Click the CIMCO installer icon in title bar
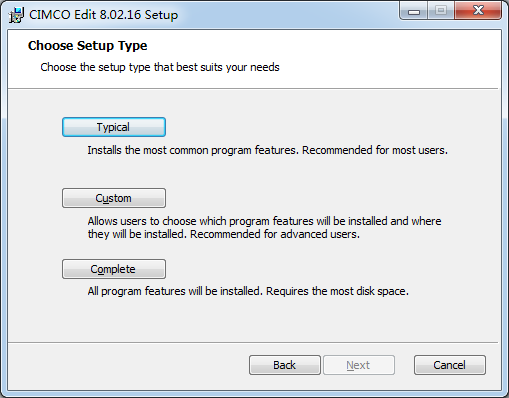 pyautogui.click(x=16, y=15)
